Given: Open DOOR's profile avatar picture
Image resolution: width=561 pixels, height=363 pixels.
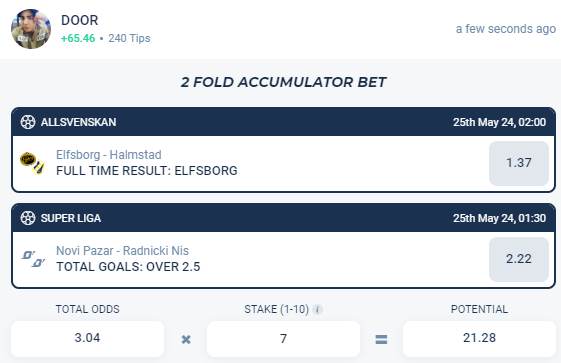Looking at the screenshot, I should click(31, 29).
